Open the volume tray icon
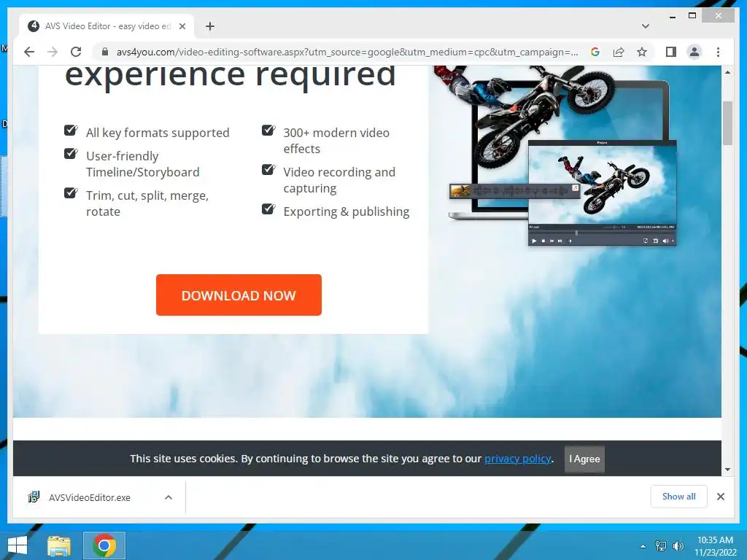 click(x=678, y=546)
